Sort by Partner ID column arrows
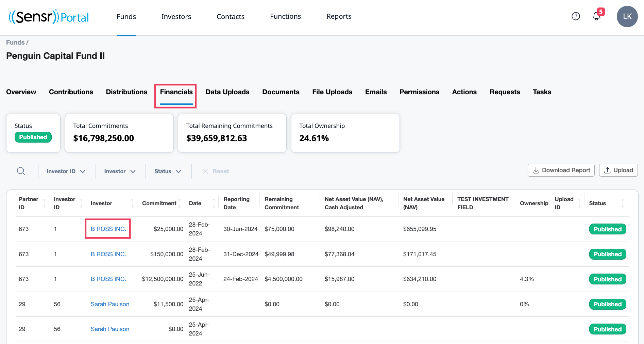 click(44, 203)
